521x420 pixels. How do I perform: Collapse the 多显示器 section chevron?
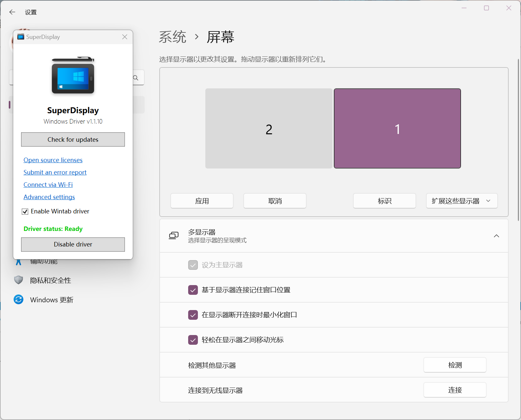496,236
